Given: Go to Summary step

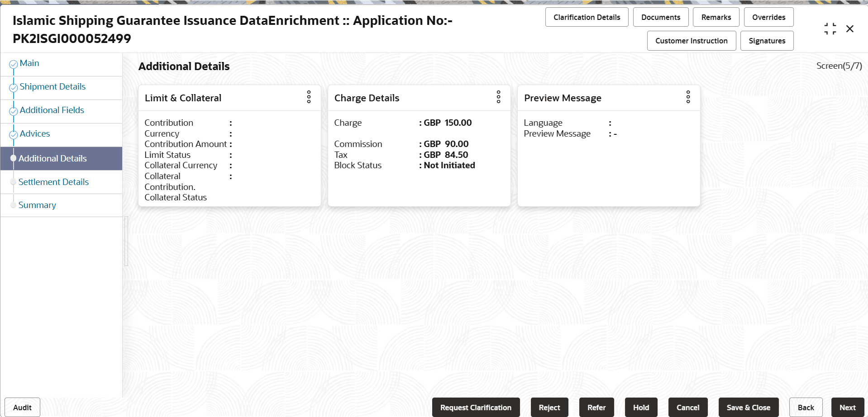Looking at the screenshot, I should pos(37,205).
